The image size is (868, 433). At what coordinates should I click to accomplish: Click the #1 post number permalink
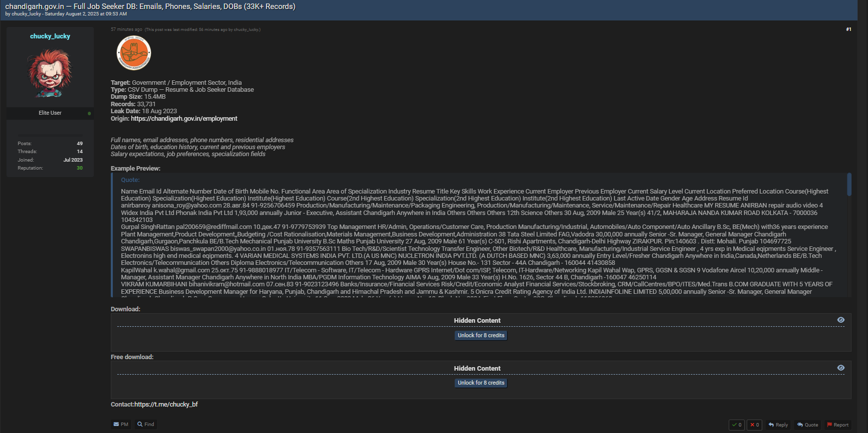tap(848, 29)
